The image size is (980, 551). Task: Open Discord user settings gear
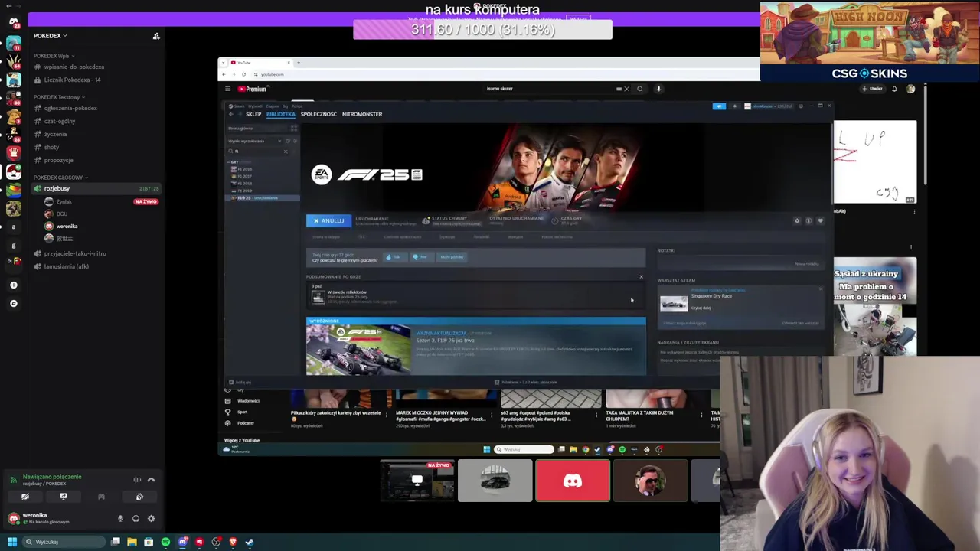pyautogui.click(x=151, y=519)
